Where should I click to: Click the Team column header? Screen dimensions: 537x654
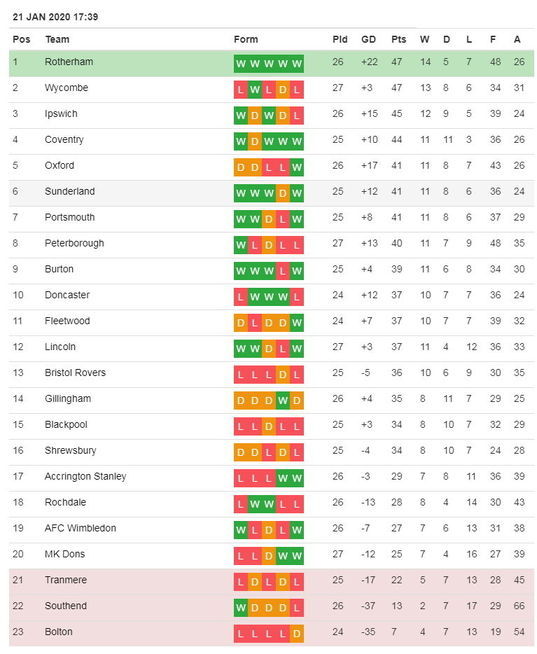coord(57,40)
